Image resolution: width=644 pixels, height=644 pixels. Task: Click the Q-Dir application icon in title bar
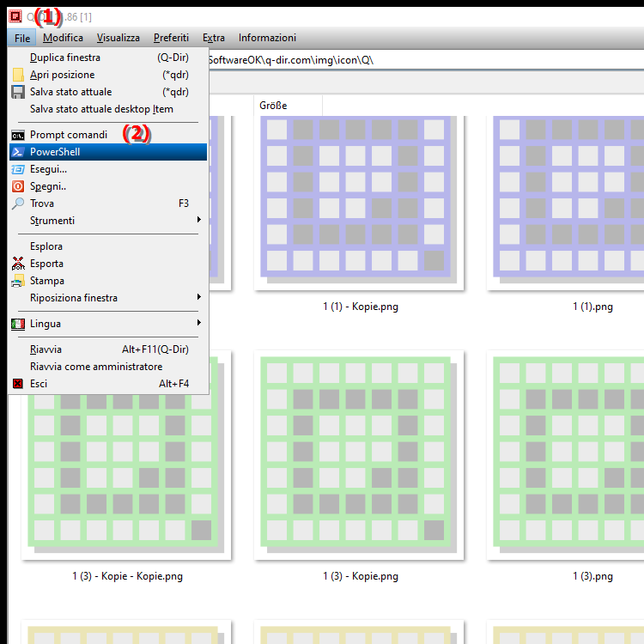(15, 16)
